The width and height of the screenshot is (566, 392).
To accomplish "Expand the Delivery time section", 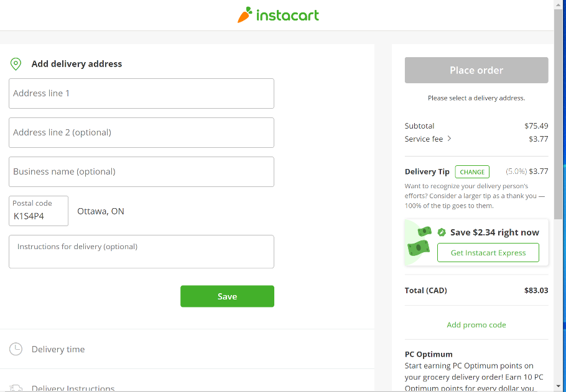I will click(x=58, y=349).
